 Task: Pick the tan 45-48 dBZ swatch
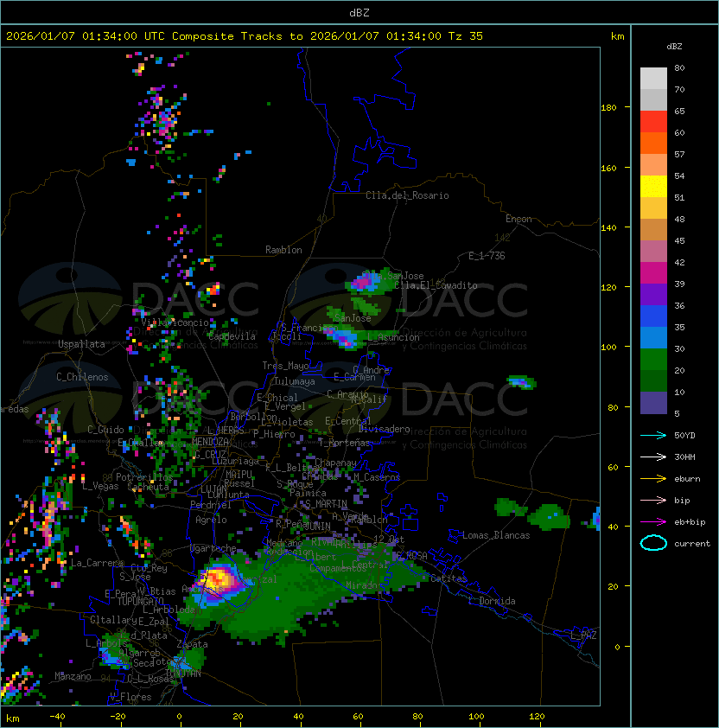click(653, 230)
